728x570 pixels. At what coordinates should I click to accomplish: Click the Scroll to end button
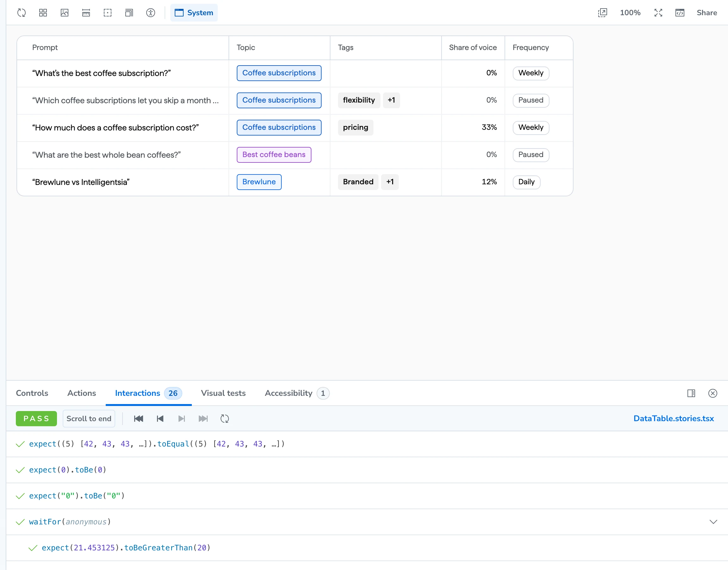(x=89, y=419)
